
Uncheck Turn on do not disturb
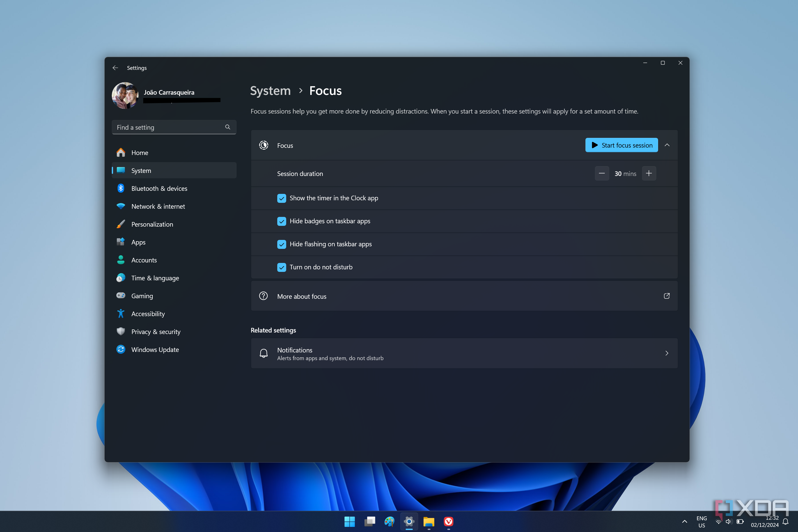click(282, 267)
